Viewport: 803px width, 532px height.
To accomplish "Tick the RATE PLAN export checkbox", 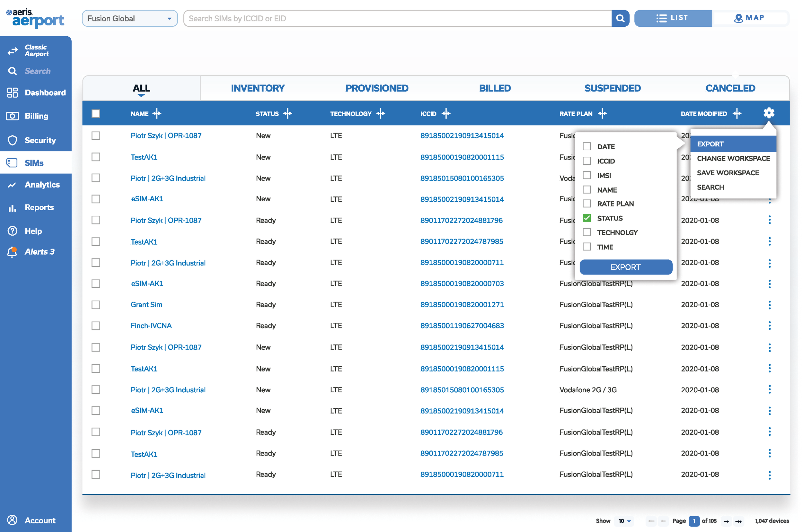I will [587, 204].
